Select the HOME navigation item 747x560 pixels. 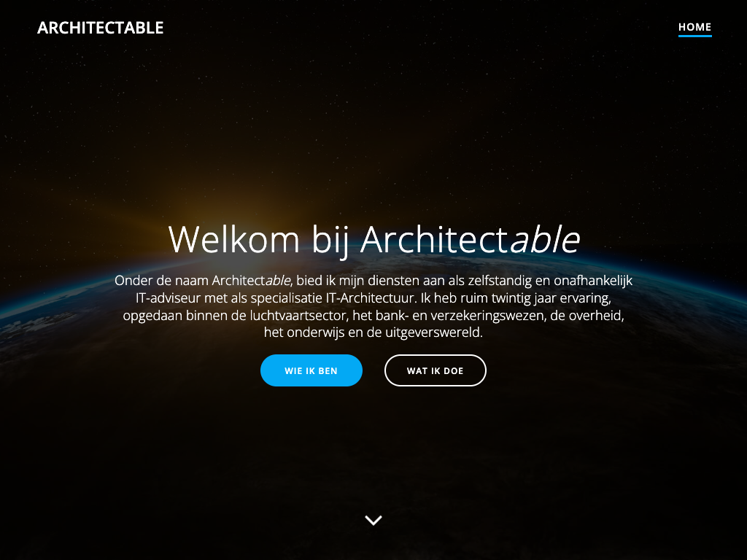[694, 27]
